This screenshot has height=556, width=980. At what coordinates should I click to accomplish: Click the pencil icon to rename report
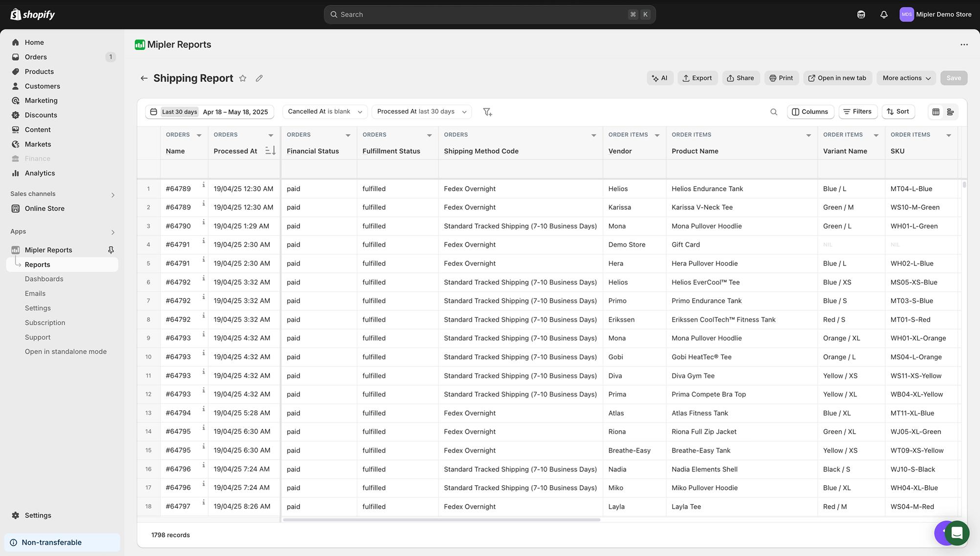259,78
